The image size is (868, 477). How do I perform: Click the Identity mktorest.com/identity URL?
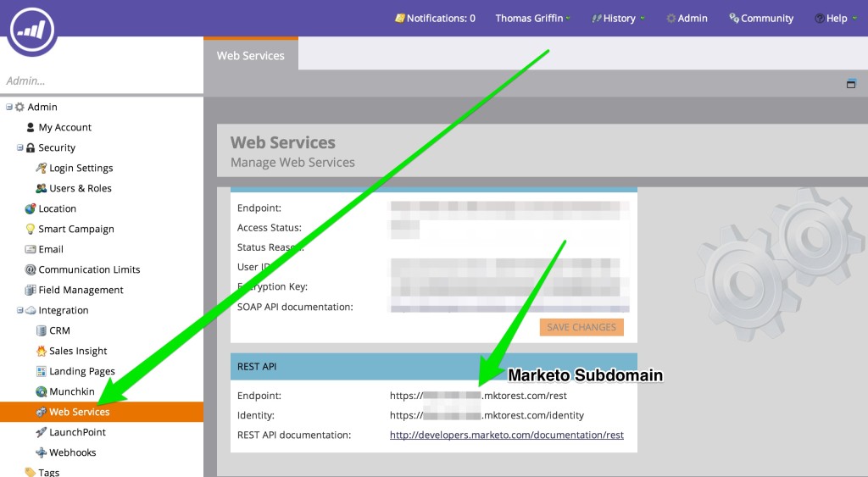pyautogui.click(x=487, y=415)
